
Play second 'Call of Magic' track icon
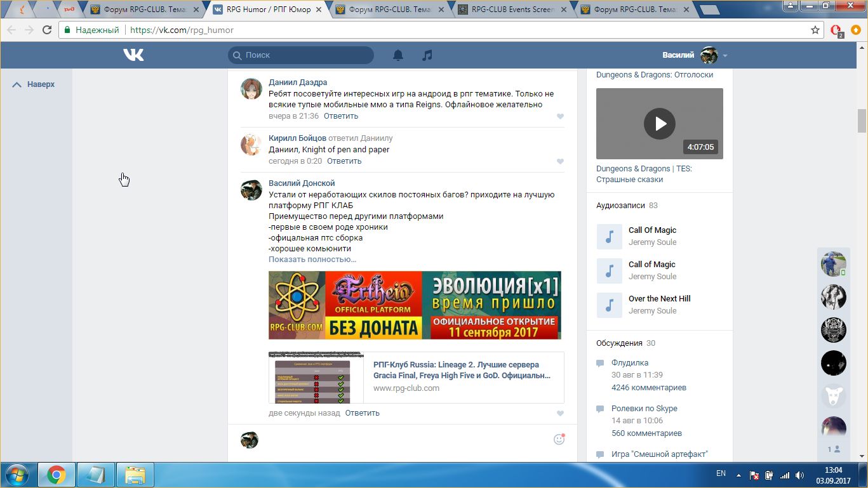(x=610, y=271)
